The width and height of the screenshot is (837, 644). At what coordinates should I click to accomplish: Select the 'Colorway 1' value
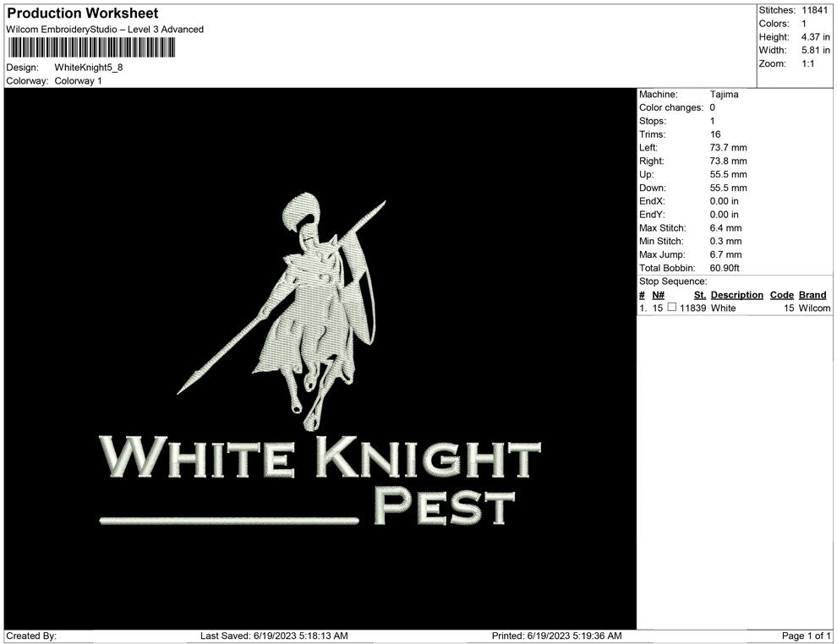(78, 81)
